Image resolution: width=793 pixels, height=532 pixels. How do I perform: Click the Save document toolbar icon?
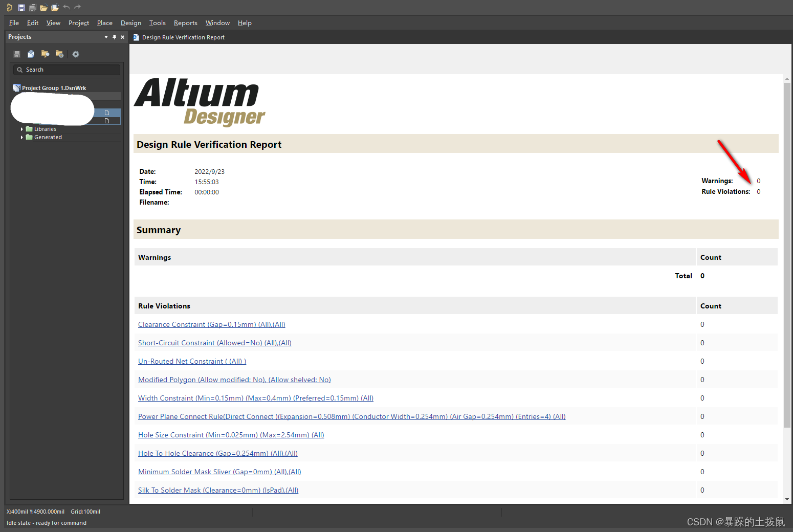pyautogui.click(x=21, y=7)
